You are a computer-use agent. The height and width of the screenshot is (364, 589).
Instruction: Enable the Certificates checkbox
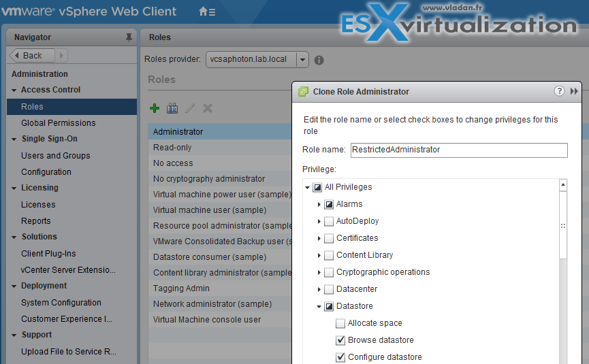(329, 238)
